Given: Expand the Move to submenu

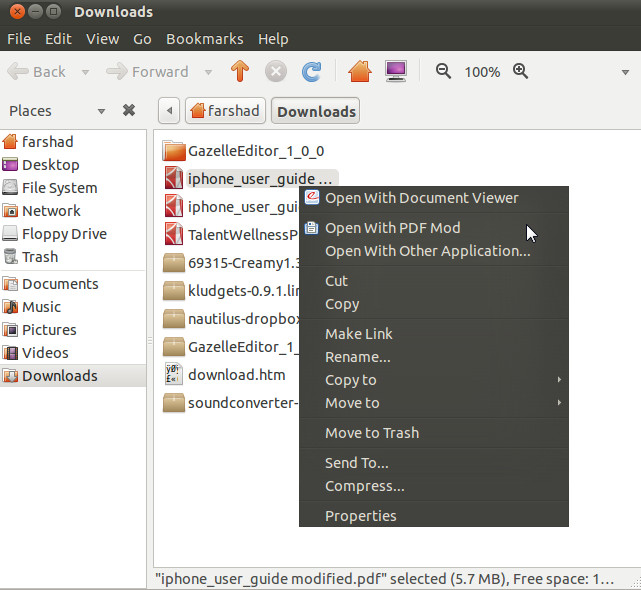Looking at the screenshot, I should tap(434, 403).
